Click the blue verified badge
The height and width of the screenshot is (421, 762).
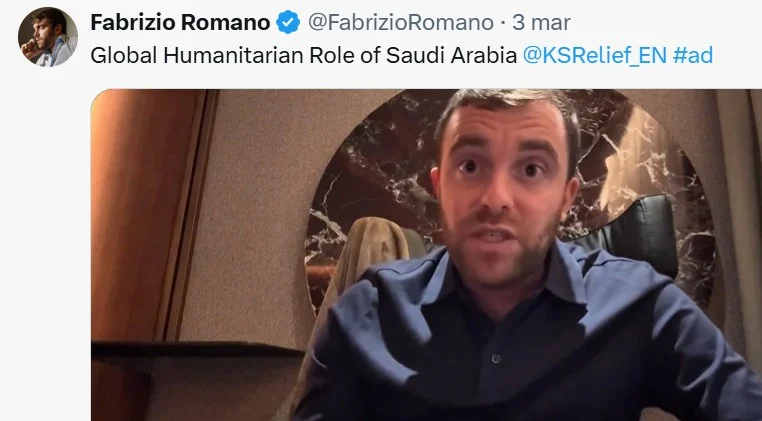click(288, 22)
